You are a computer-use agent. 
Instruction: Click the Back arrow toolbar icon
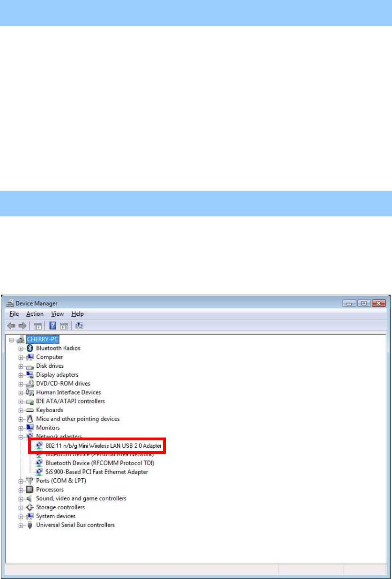[12, 326]
